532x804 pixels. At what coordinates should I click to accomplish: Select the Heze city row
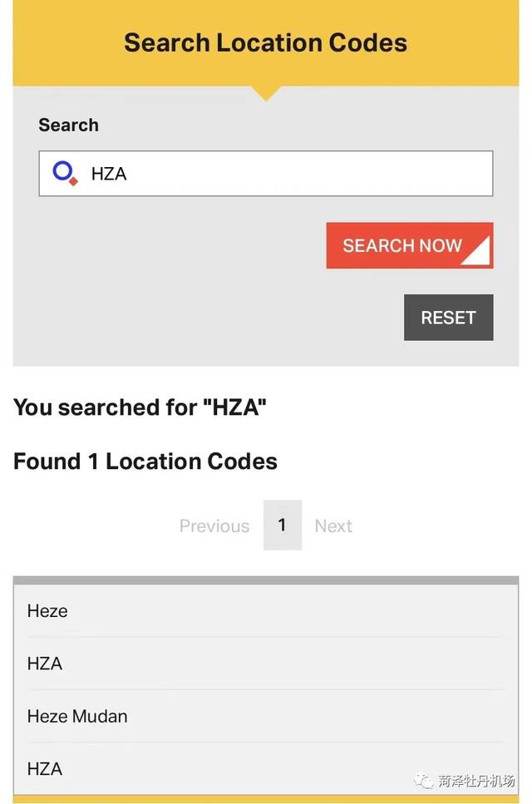(266, 611)
